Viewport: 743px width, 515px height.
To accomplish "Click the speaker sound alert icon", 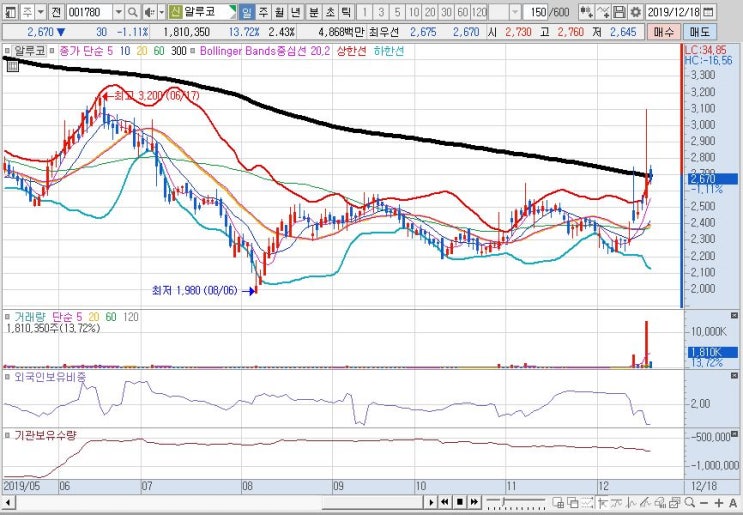I will (x=149, y=12).
